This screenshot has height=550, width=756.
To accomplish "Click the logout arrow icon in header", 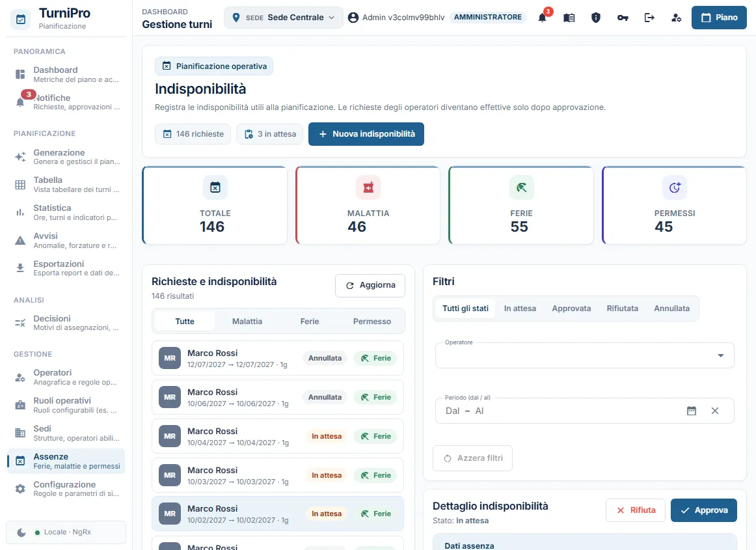I will tap(649, 18).
